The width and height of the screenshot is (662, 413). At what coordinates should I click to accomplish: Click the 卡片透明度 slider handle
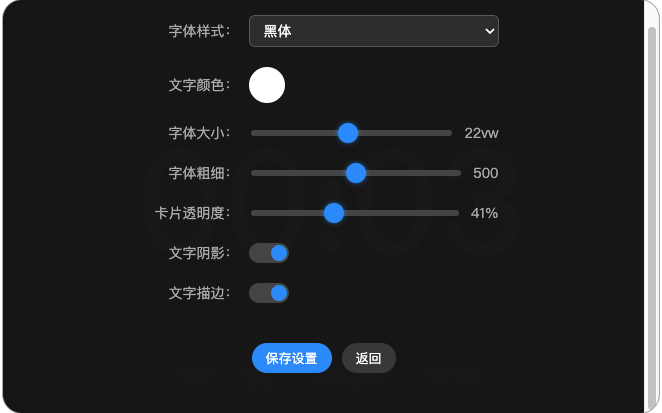click(334, 213)
